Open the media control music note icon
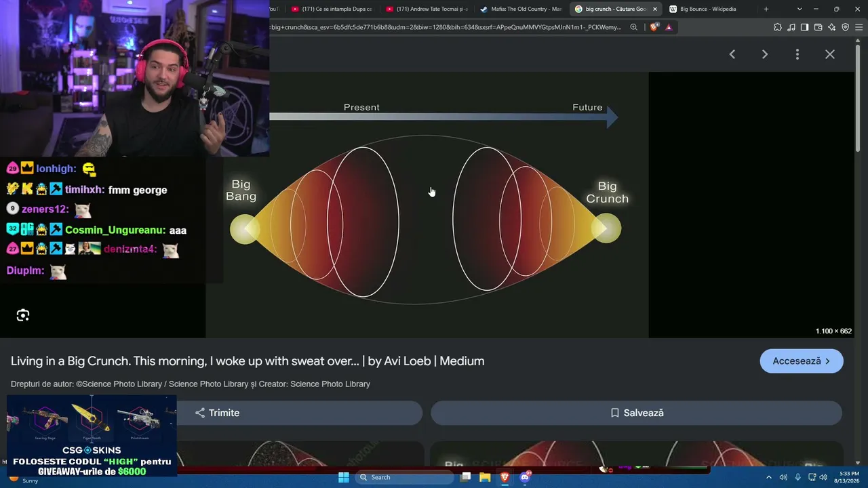Screen dimensions: 868x488 pyautogui.click(x=791, y=27)
